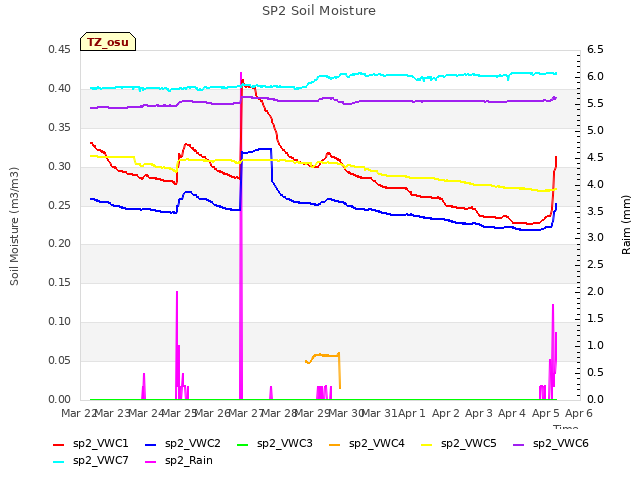The width and height of the screenshot is (640, 480).
Task: Click the 0.35 left axis value
Action: point(59,127)
